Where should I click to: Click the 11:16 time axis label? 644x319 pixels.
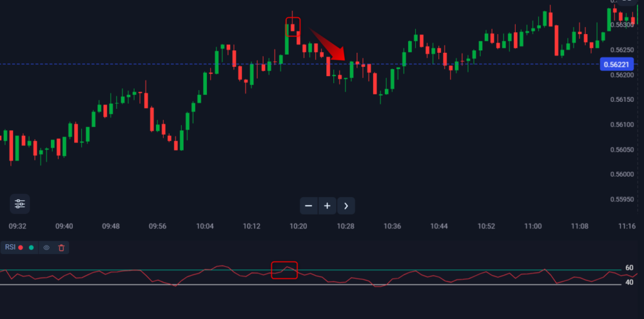pos(627,226)
